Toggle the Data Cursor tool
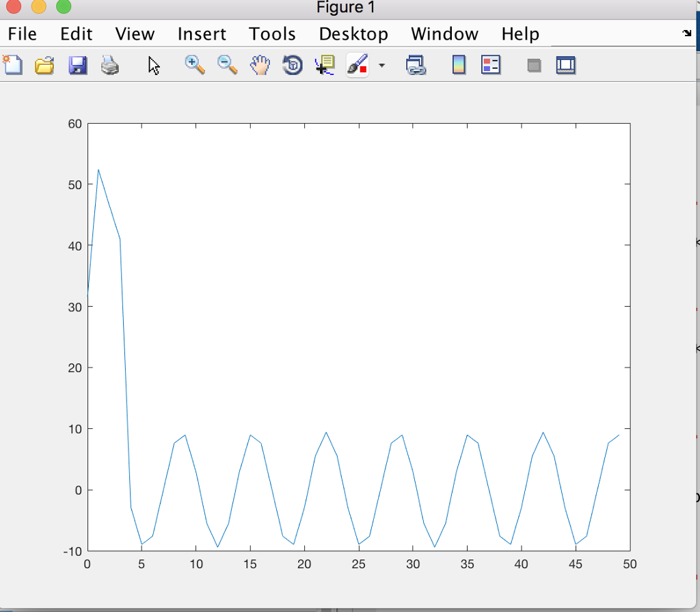Image resolution: width=700 pixels, height=612 pixels. [325, 65]
